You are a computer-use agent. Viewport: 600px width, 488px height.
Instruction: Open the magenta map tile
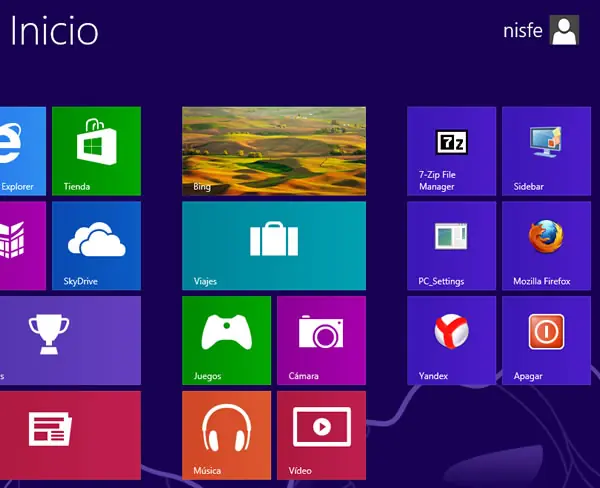23,246
